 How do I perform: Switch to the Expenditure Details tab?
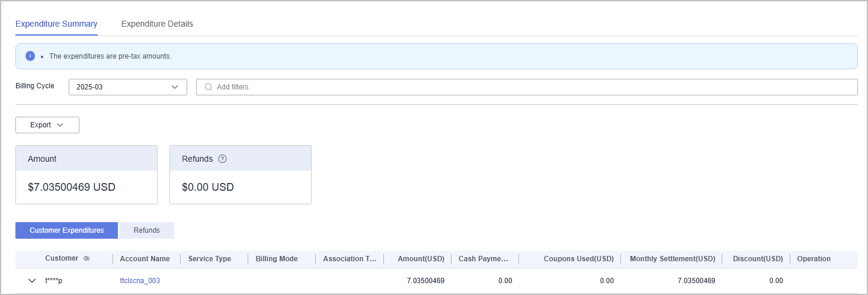point(157,24)
